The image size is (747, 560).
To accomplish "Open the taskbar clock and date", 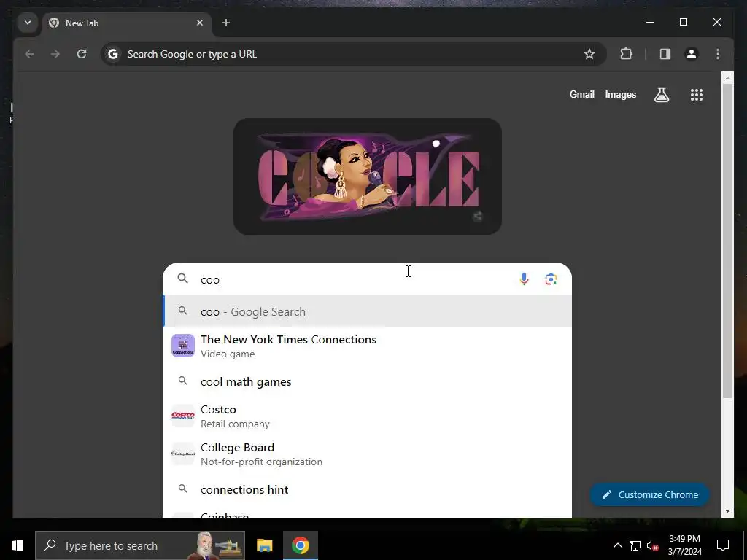I will pyautogui.click(x=684, y=545).
